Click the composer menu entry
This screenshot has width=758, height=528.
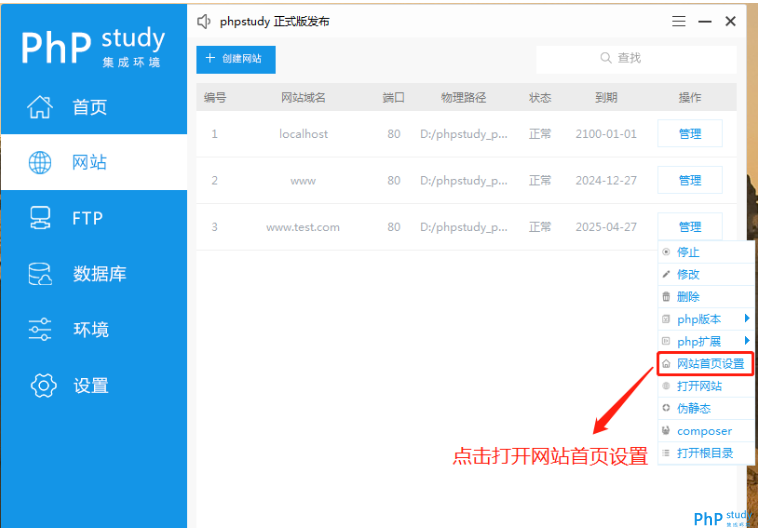pyautogui.click(x=705, y=431)
